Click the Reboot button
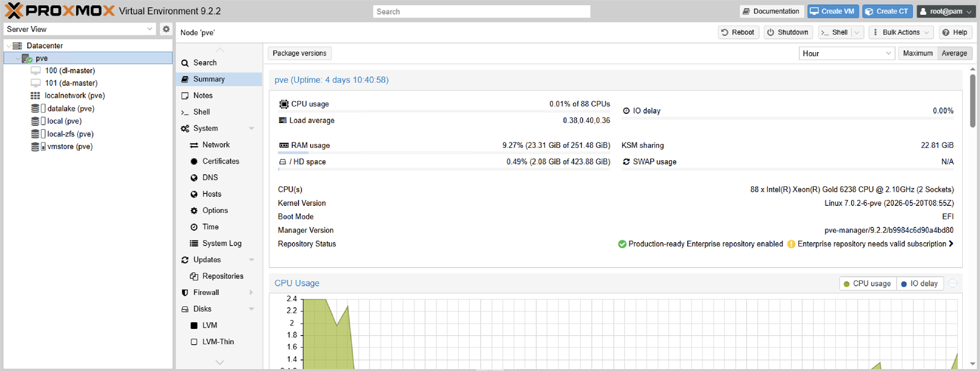The width and height of the screenshot is (980, 371). 738,33
